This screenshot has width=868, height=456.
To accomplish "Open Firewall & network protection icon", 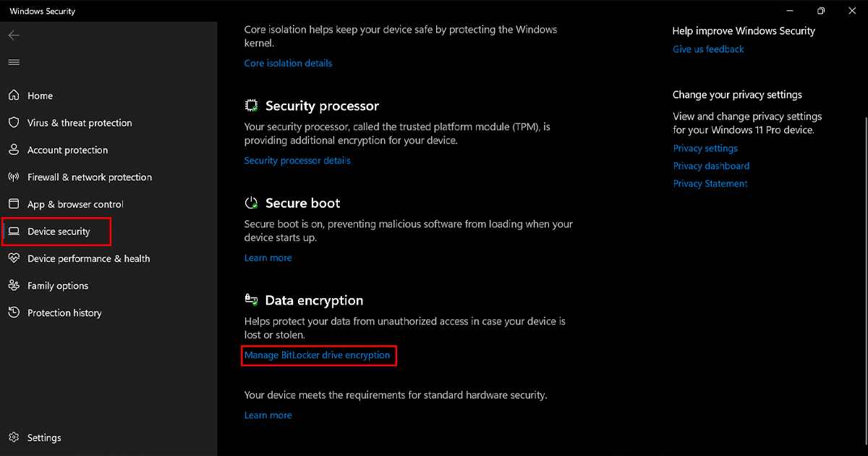I will [14, 177].
